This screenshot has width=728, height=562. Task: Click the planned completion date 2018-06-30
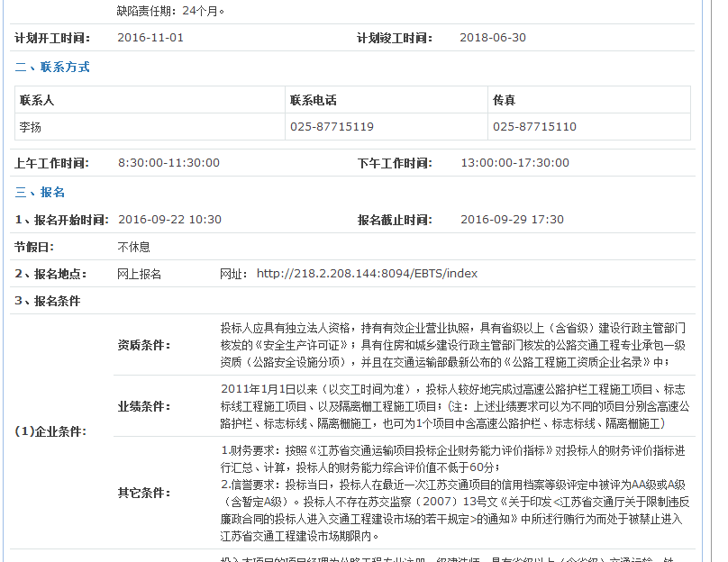[x=493, y=38]
